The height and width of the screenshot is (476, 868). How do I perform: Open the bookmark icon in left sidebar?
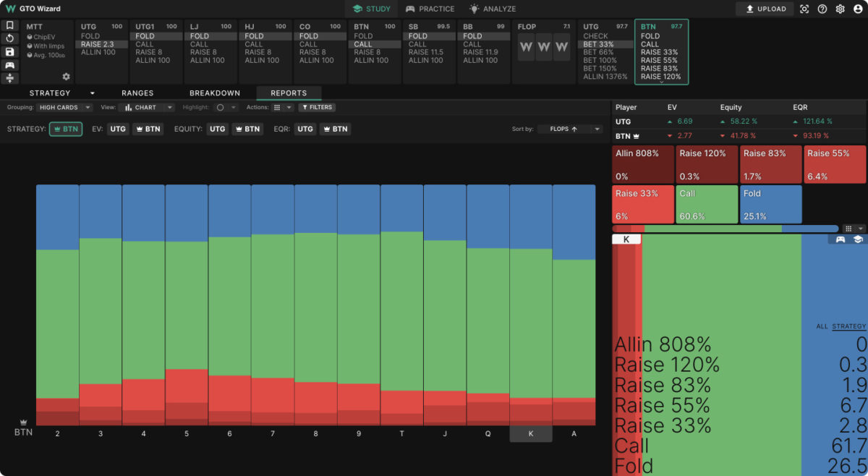[9, 25]
